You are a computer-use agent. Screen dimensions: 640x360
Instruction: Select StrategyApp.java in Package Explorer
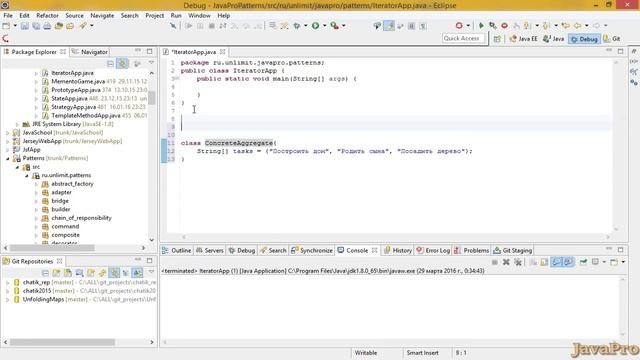point(73,107)
